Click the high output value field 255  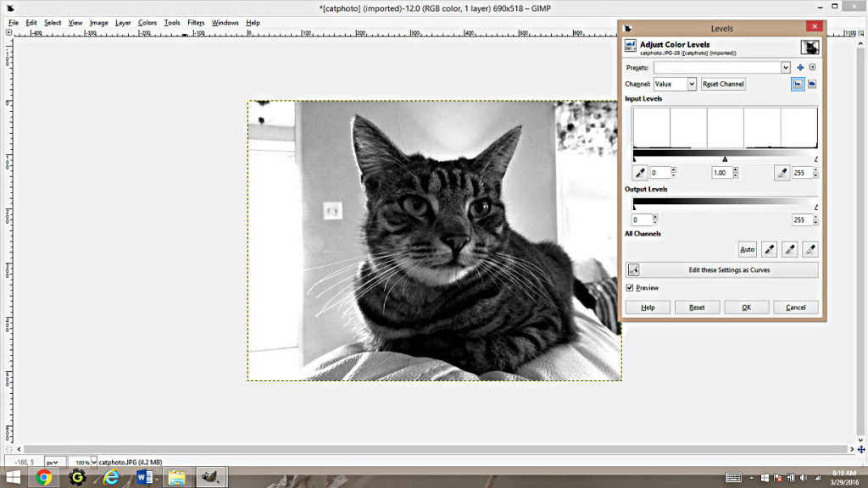coord(802,219)
